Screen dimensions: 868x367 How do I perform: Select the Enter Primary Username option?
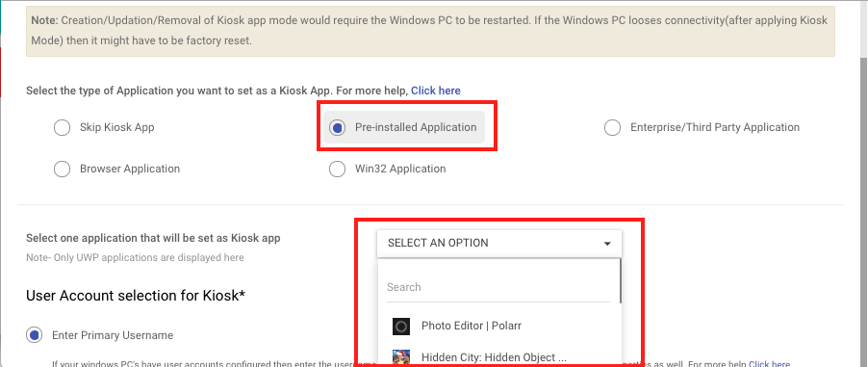pos(35,335)
